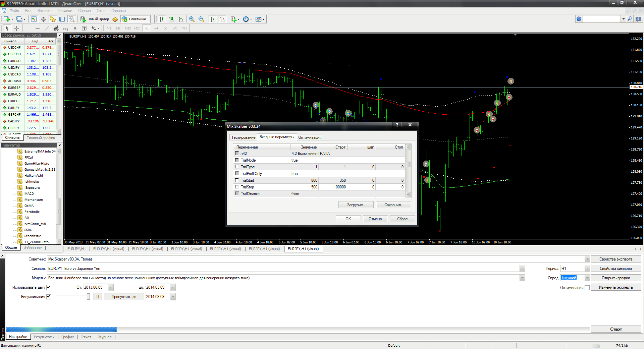Select the Ichimoku indicator in Navigator

32,182
